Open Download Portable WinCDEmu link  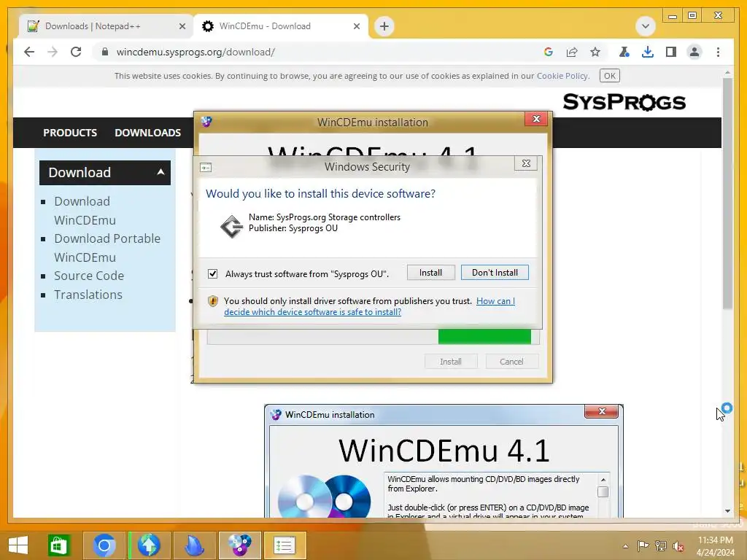pyautogui.click(x=107, y=248)
